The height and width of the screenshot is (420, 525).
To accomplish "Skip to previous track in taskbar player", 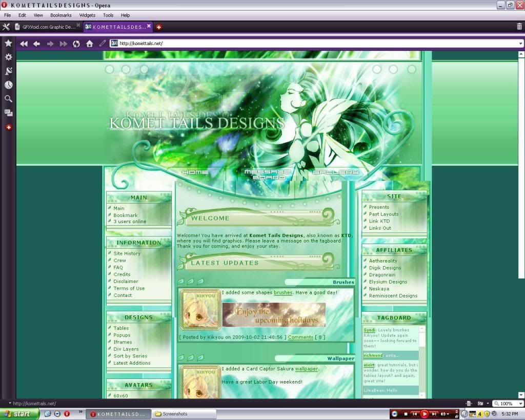I will point(414,414).
